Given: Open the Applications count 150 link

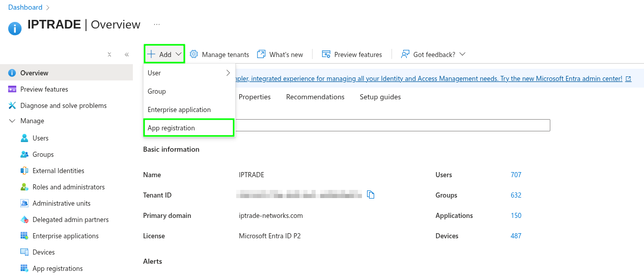Looking at the screenshot, I should click(516, 215).
